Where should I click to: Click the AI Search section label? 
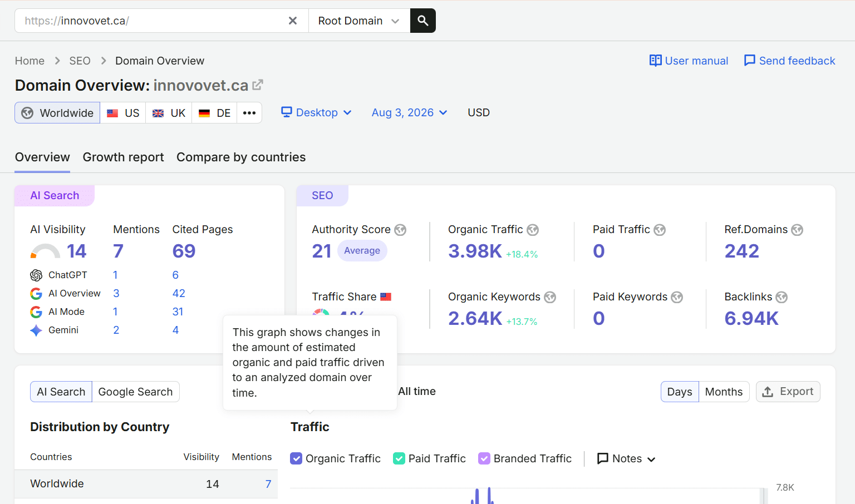[x=55, y=195]
